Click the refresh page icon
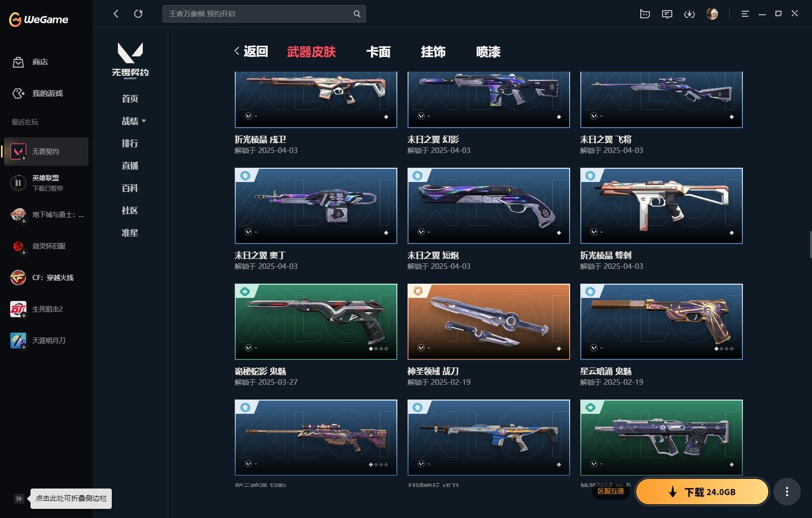Screen dimensions: 812x518 [x=138, y=14]
